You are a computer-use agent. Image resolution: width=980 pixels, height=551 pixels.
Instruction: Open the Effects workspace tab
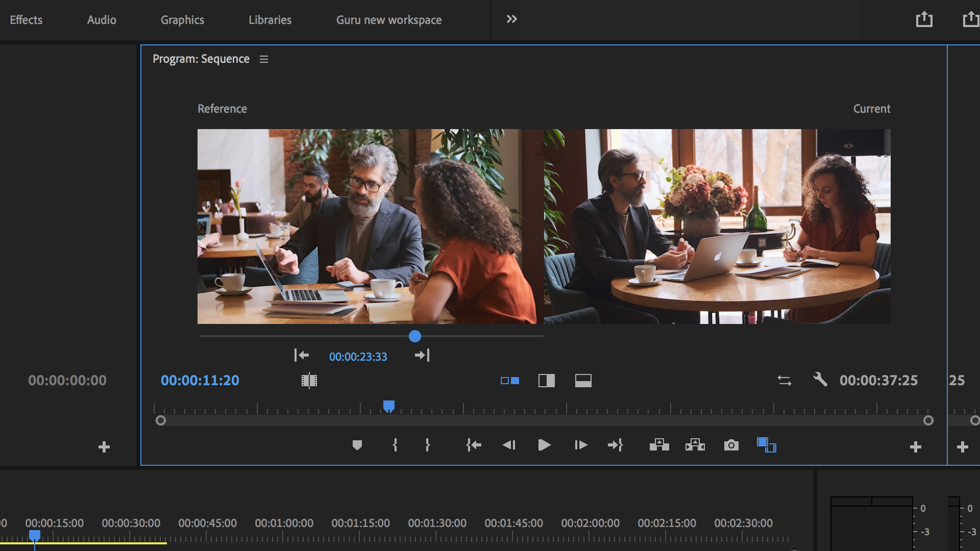tap(26, 20)
